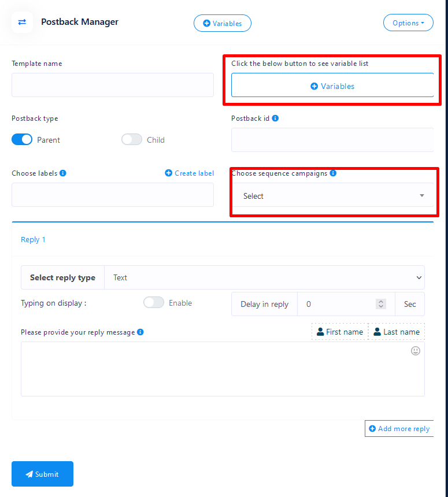Switch to the Reply 1 tab

(33, 240)
